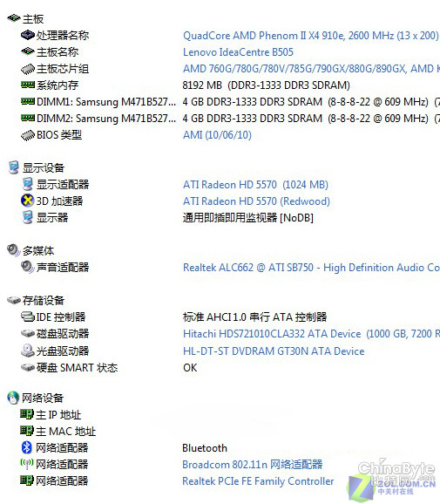Select the 显示适配器 field label
The image size is (440, 504).
(x=63, y=185)
